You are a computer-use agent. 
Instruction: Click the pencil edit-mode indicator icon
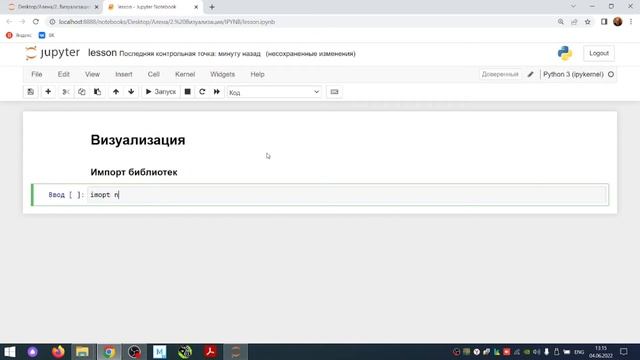(530, 74)
